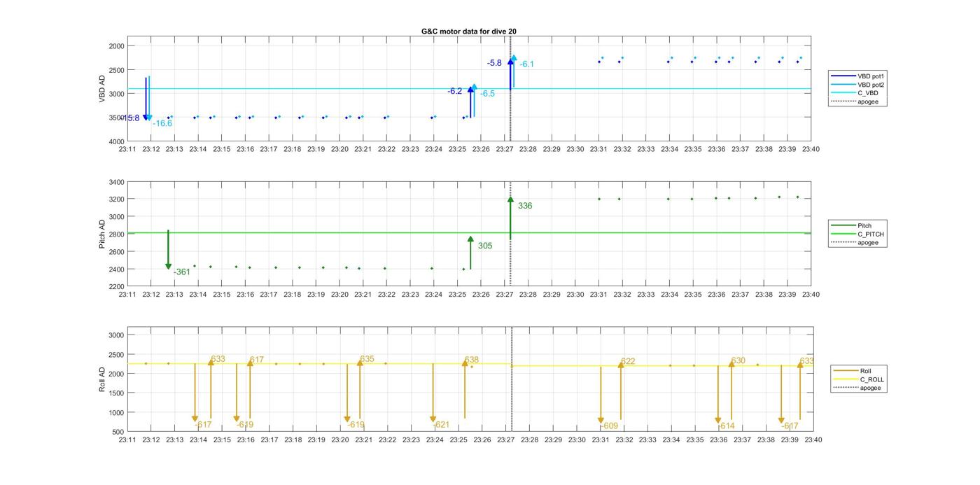Click the title 'G&C motor data for dive 20'
Image resolution: width=980 pixels, height=485 pixels.
469,31
